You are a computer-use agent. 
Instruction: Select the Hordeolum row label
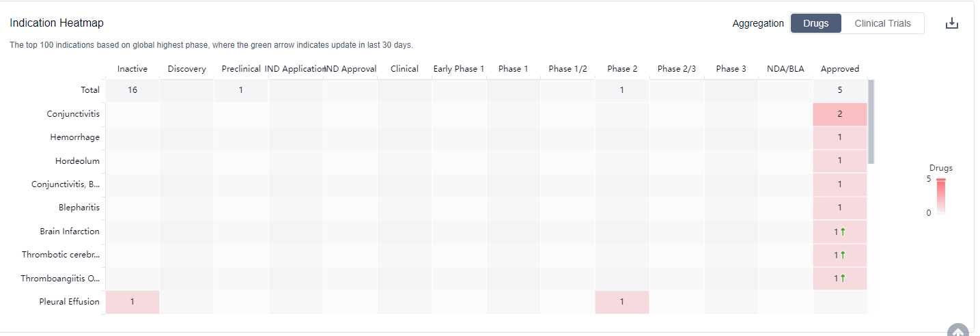[77, 161]
